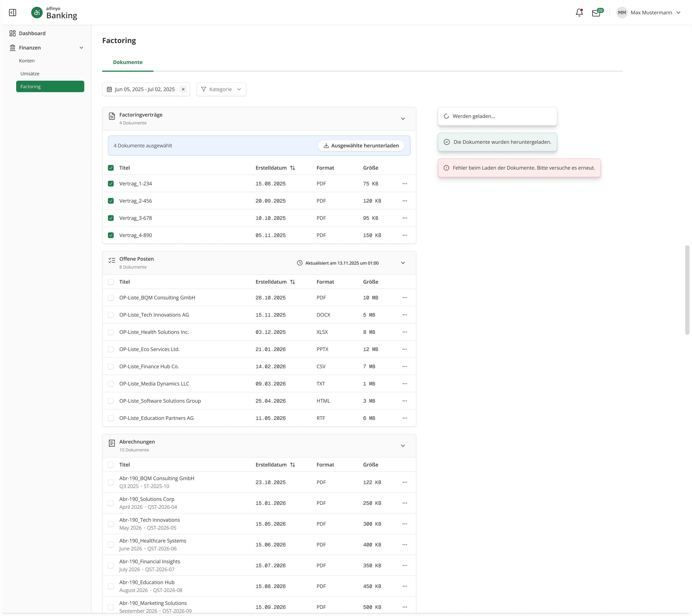This screenshot has height=616, width=692.
Task: Open the notifications bell
Action: tap(579, 13)
